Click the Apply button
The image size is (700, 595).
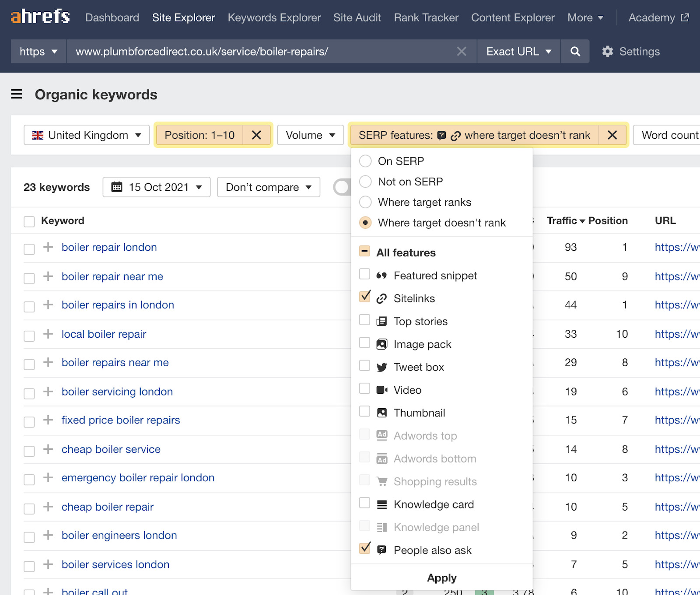pos(441,577)
